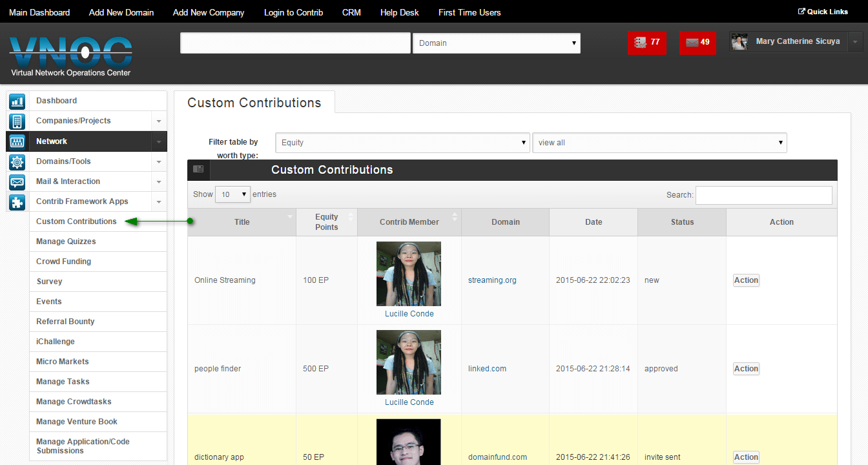
Task: Open Micro Markets in the sidebar
Action: (x=98, y=362)
